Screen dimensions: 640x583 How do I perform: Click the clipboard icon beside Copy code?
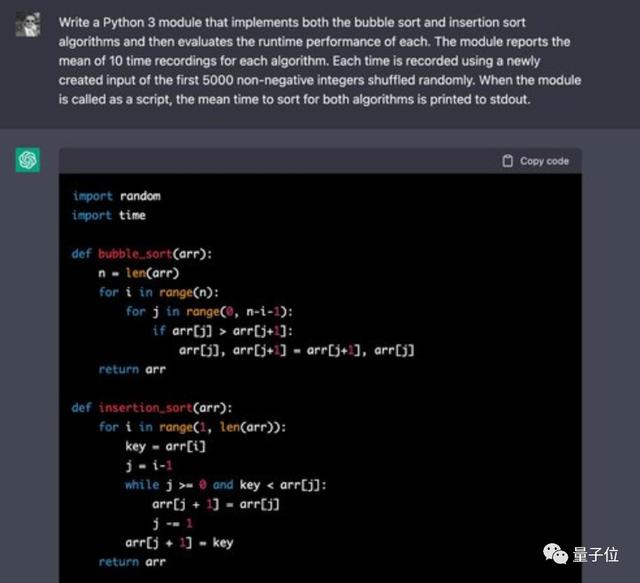pyautogui.click(x=507, y=161)
